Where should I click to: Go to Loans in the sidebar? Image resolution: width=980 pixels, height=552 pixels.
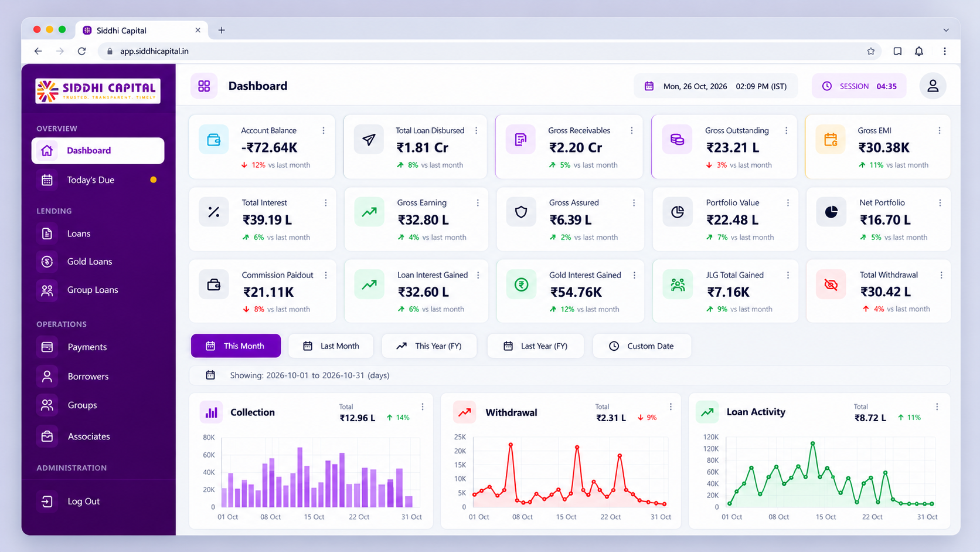pos(98,233)
